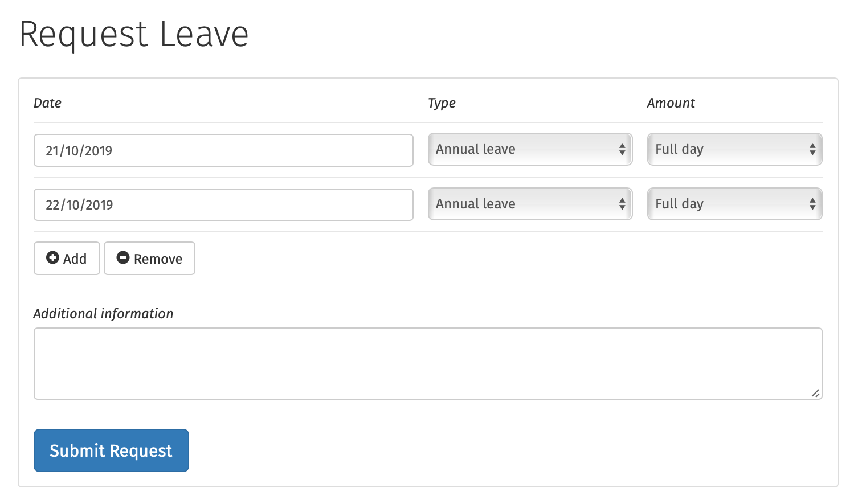Viewport: 862px width, 504px height.
Task: Click inside the Additional information text area
Action: pyautogui.click(x=427, y=363)
